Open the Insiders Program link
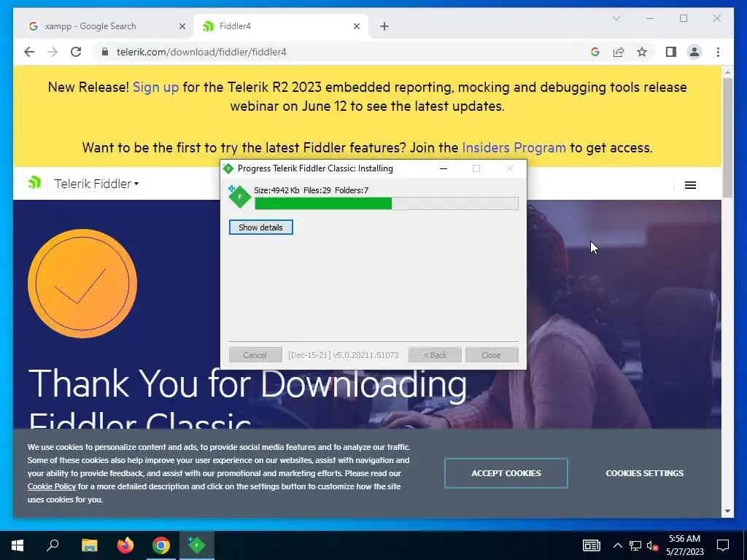747x560 pixels. pos(514,147)
